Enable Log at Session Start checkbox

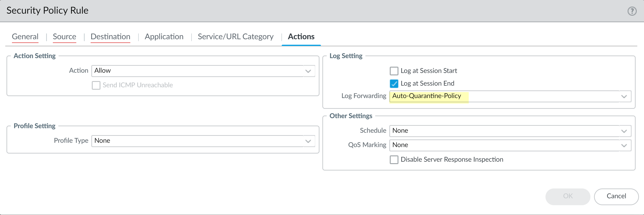click(x=394, y=71)
